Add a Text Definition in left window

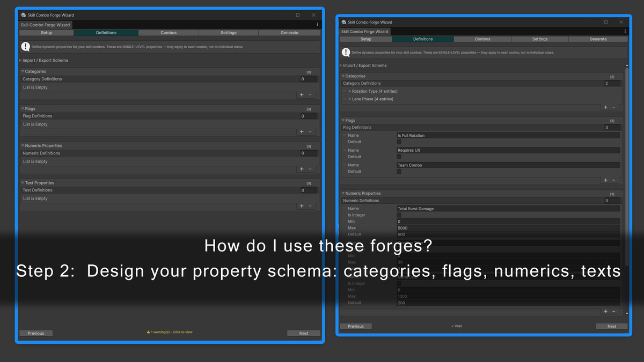point(302,206)
